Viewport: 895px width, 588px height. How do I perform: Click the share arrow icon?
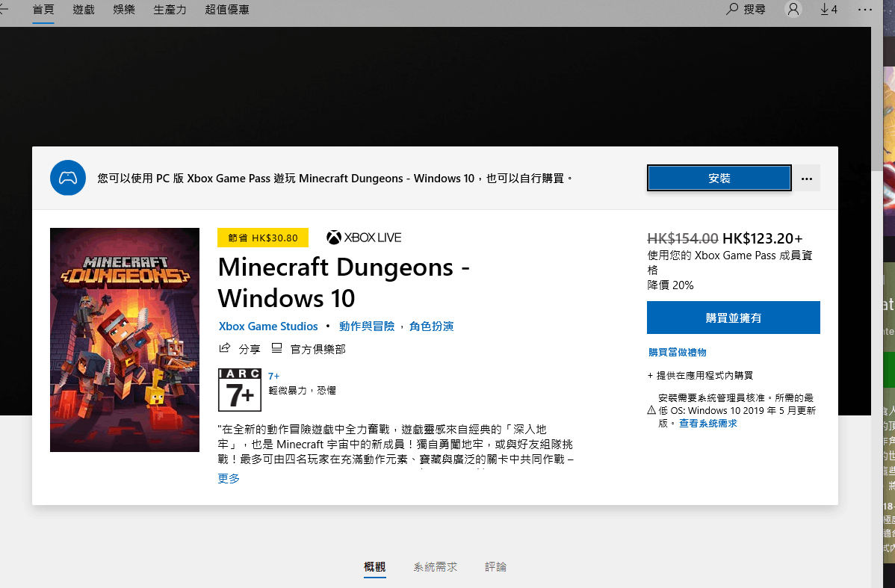coord(225,347)
